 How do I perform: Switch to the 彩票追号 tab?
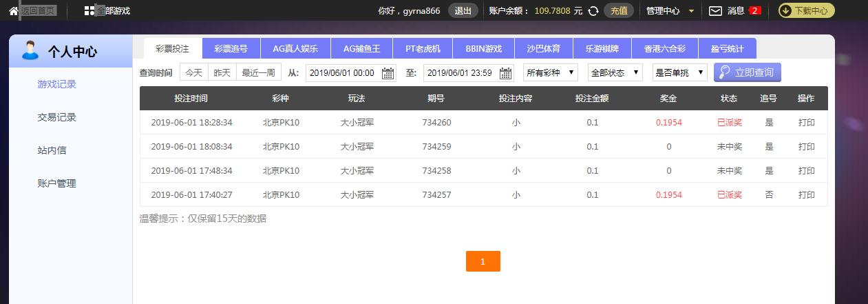231,49
